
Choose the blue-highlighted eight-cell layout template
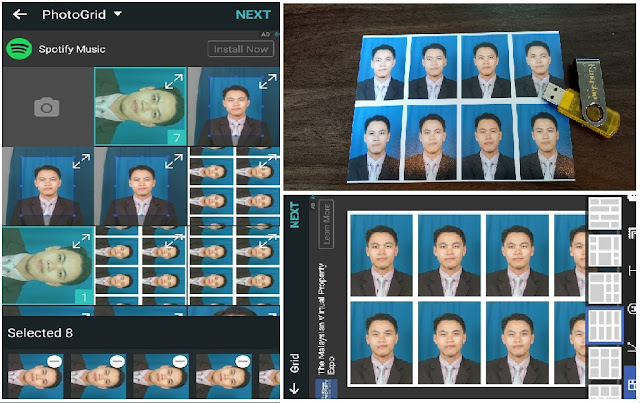tap(605, 326)
